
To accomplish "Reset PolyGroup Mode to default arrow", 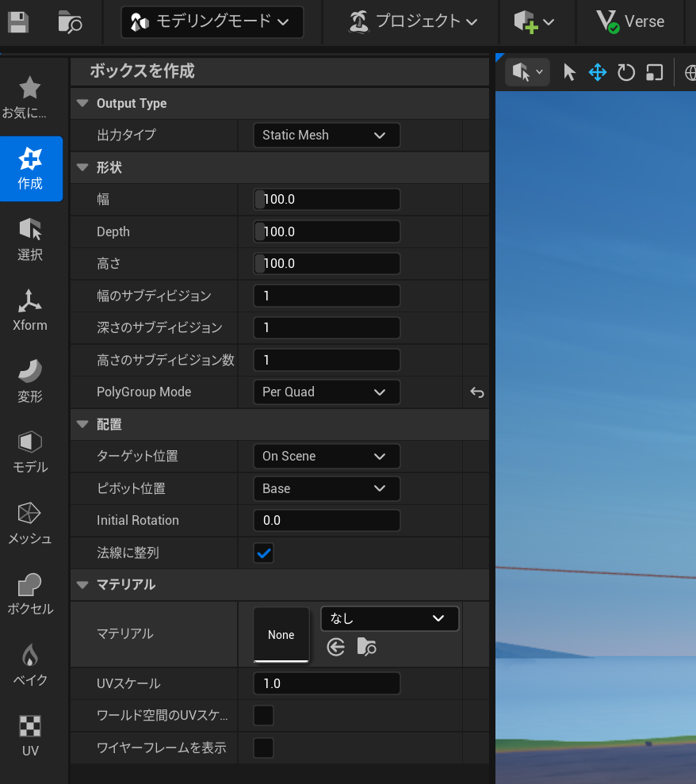I will pyautogui.click(x=476, y=392).
